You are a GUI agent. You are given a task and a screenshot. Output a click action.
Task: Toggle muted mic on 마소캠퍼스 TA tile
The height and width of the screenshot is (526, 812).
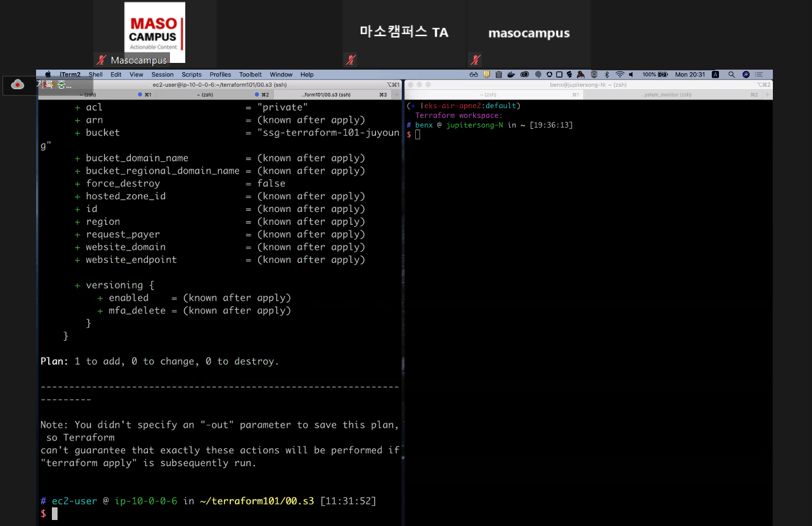[x=351, y=60]
